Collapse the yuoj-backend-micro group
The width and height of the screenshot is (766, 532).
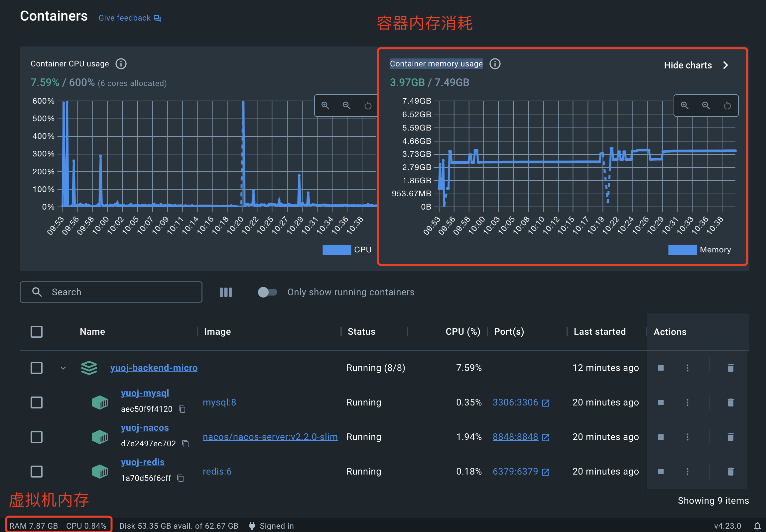[63, 368]
